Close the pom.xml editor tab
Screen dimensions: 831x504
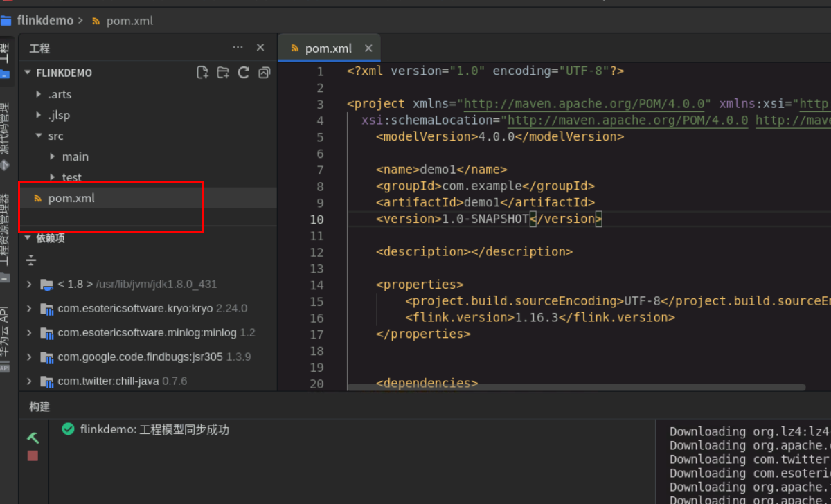368,48
